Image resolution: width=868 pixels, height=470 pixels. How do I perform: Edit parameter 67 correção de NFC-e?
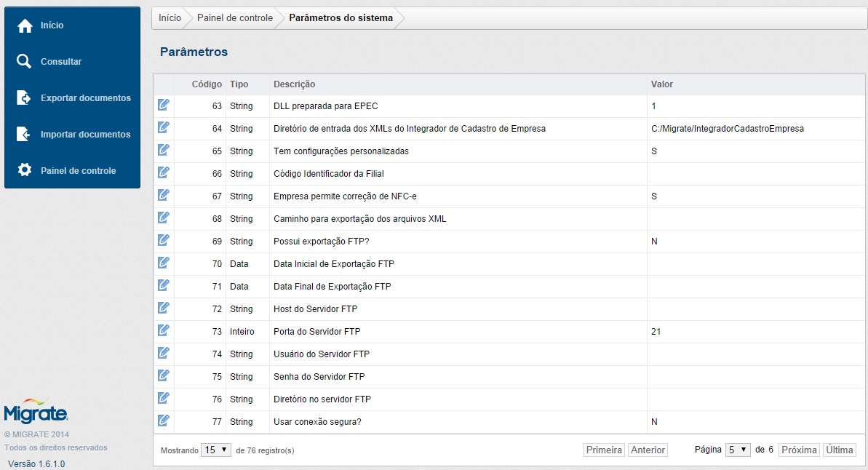[163, 195]
